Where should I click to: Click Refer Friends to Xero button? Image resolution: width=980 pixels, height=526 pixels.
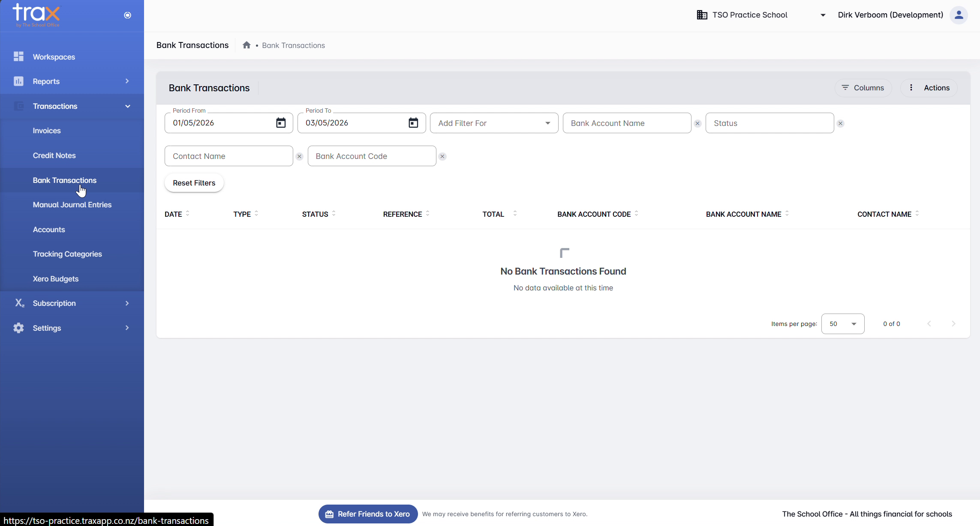(x=368, y=514)
